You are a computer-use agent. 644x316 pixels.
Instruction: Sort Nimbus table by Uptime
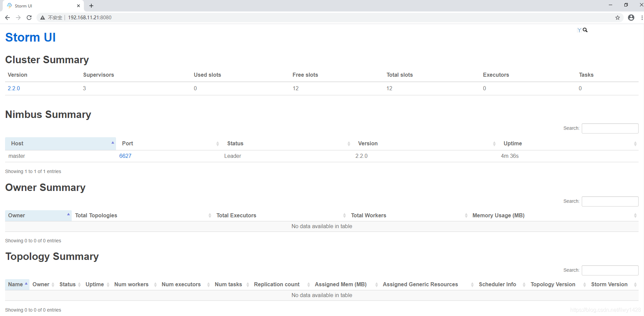(x=568, y=144)
